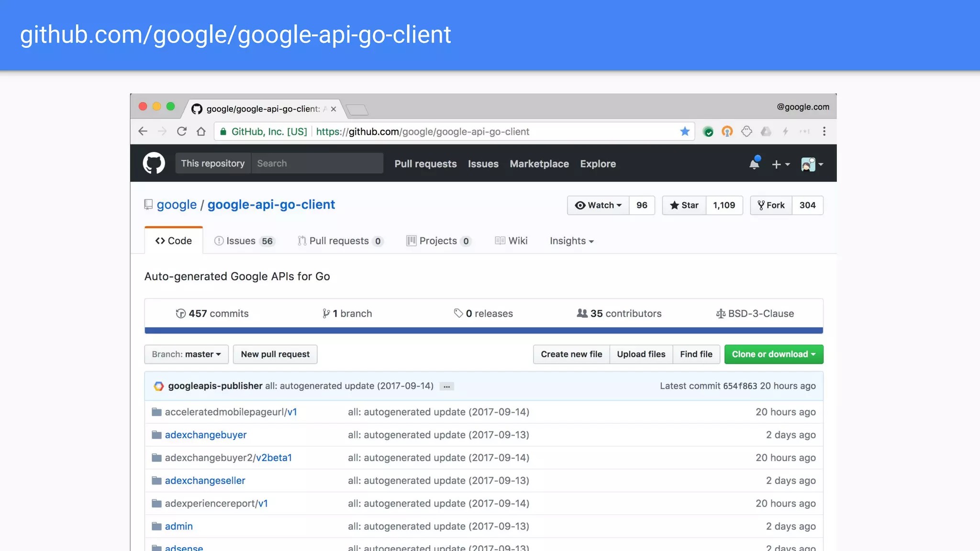This screenshot has height=551, width=980.
Task: Click the browser forward arrow
Action: (x=162, y=132)
